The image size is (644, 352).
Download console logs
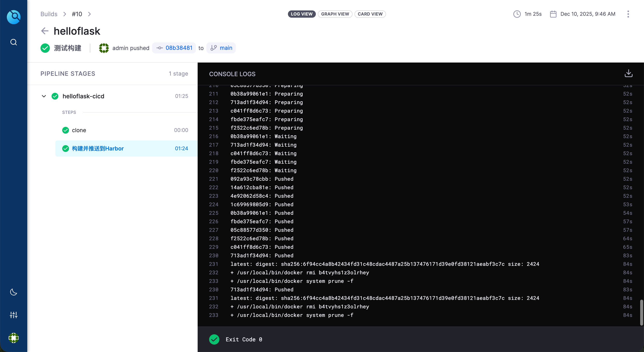(628, 73)
